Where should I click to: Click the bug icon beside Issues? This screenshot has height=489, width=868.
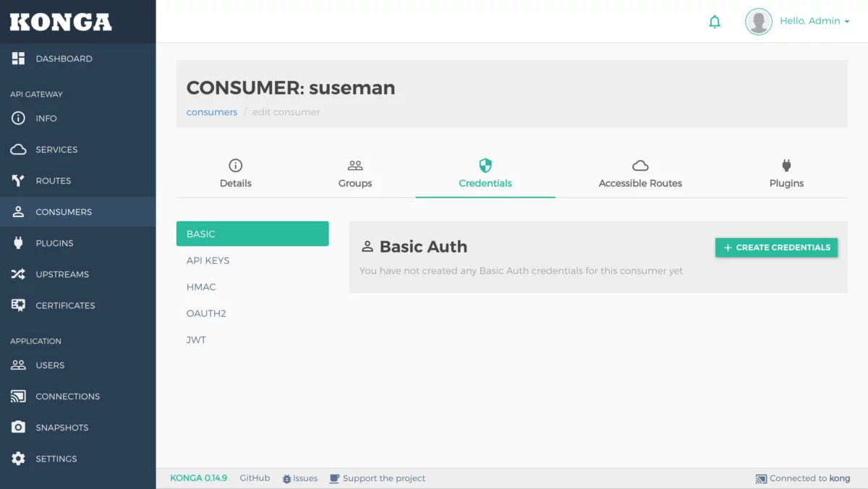pyautogui.click(x=286, y=479)
